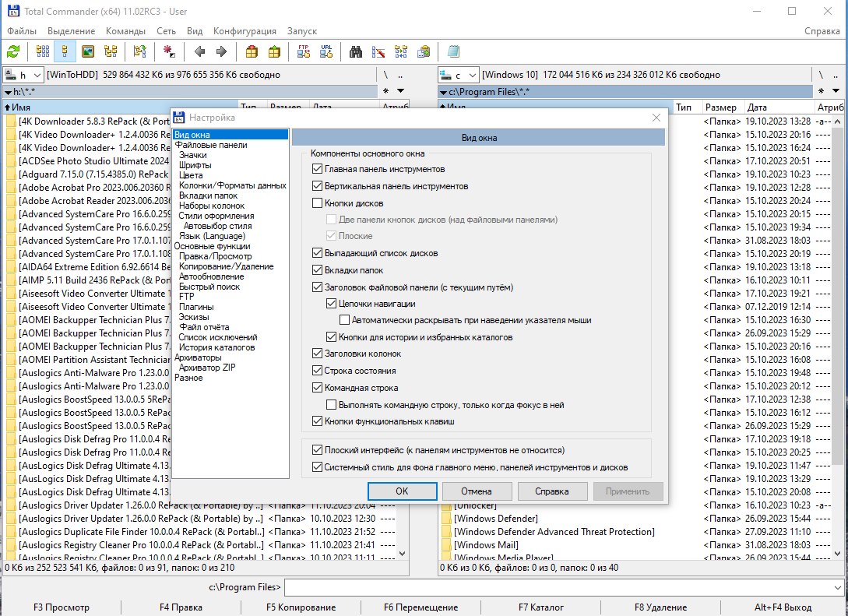The height and width of the screenshot is (616, 848).
Task: Go back with the left arrow icon
Action: click(199, 52)
